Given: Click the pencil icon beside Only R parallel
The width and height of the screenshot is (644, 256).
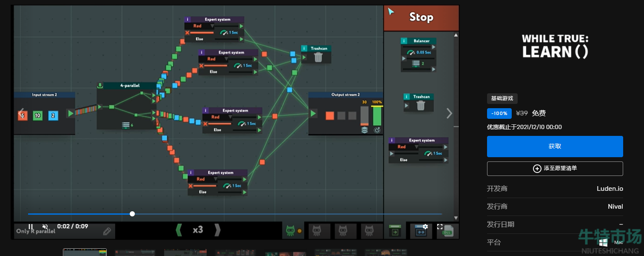Looking at the screenshot, I should pyautogui.click(x=107, y=231).
